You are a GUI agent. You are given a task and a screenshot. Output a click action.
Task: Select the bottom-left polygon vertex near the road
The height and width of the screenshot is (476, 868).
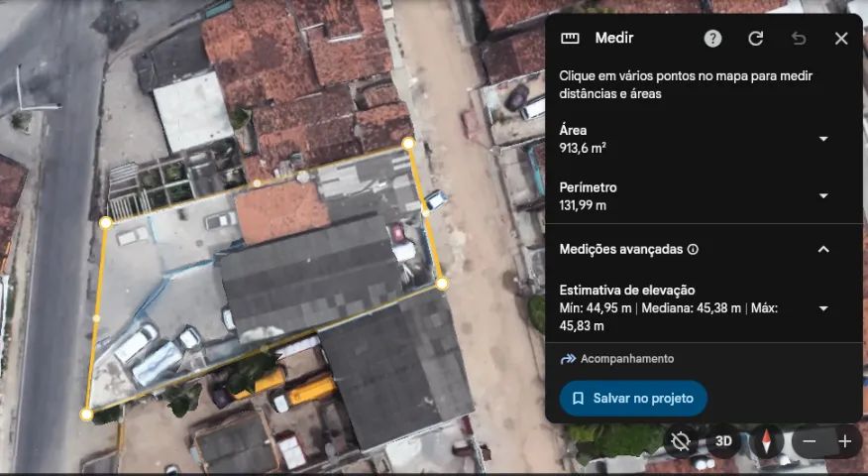(x=86, y=415)
